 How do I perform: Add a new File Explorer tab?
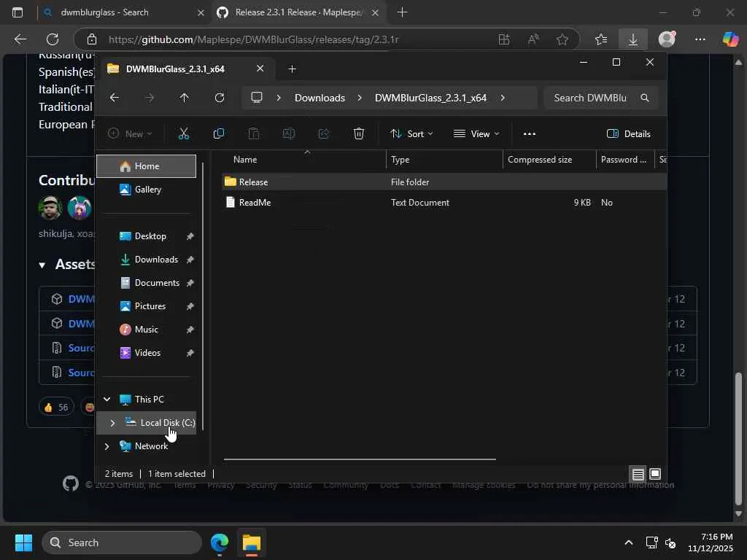point(292,69)
